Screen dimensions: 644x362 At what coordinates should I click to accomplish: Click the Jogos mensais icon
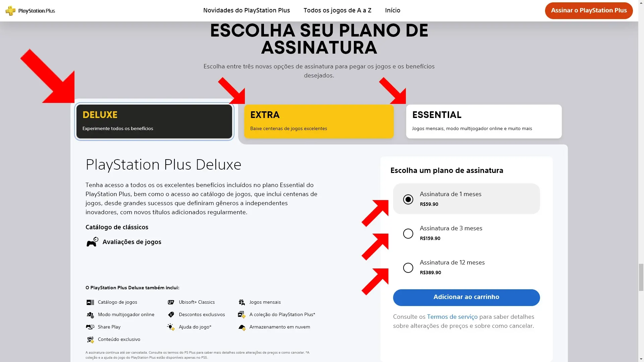point(241,302)
